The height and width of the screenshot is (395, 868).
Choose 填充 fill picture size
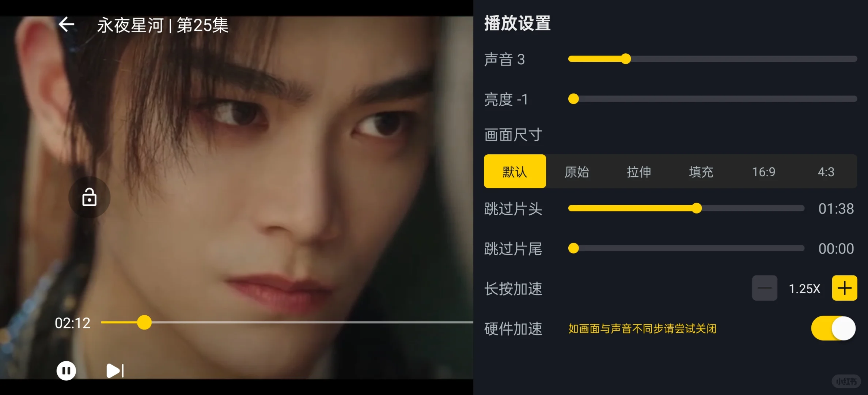(701, 172)
